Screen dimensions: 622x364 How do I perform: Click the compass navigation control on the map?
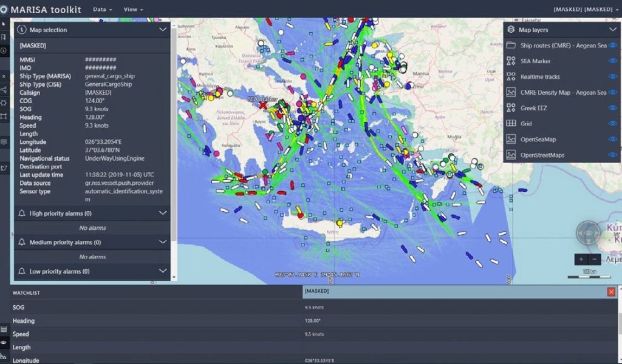[587, 232]
